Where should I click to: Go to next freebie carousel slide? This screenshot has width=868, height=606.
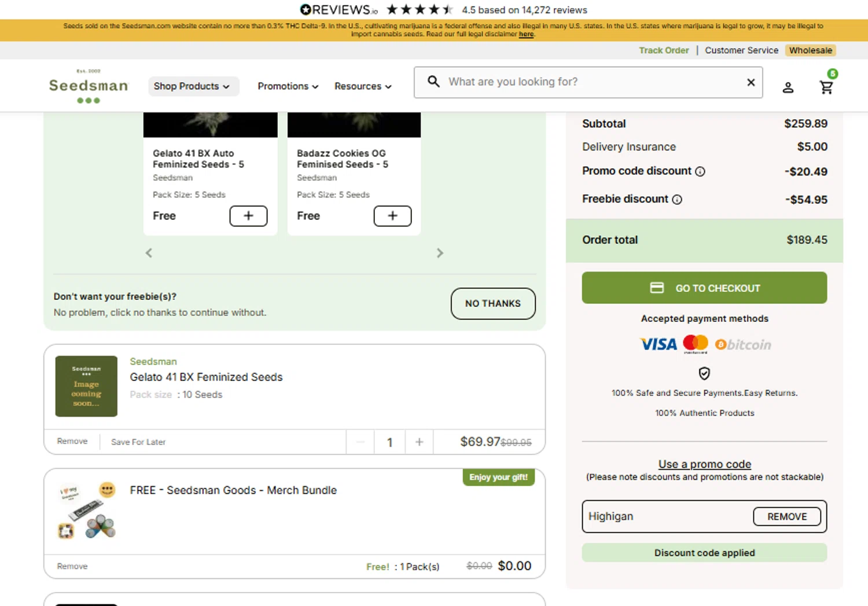[440, 253]
